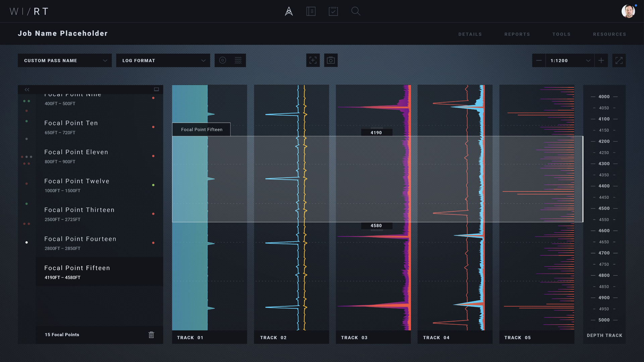
Task: Toggle red status dot of Focal Point Eleven
Action: coord(153,156)
